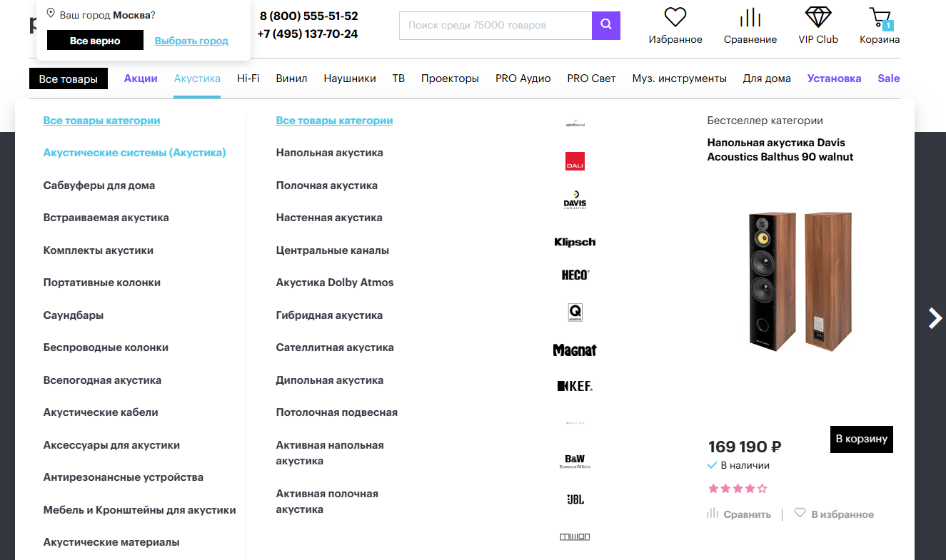This screenshot has height=560, width=946.
Task: Add the product to Сравнить list
Action: [739, 514]
